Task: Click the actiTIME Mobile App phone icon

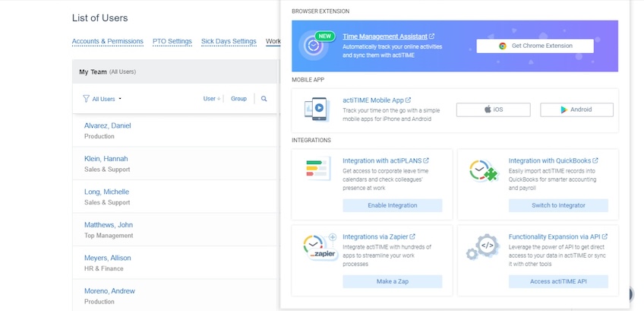Action: (x=317, y=109)
